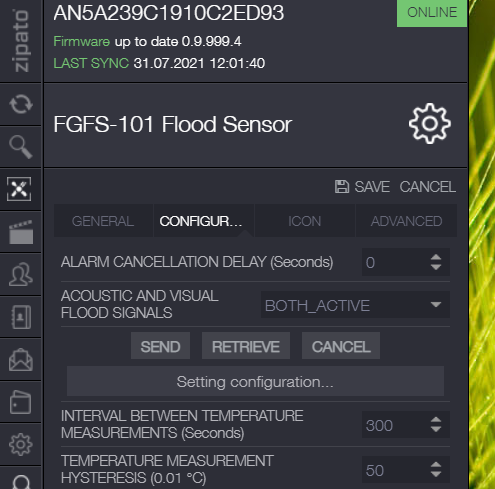Open the scenes clapperboard icon
495x489 pixels.
21,232
